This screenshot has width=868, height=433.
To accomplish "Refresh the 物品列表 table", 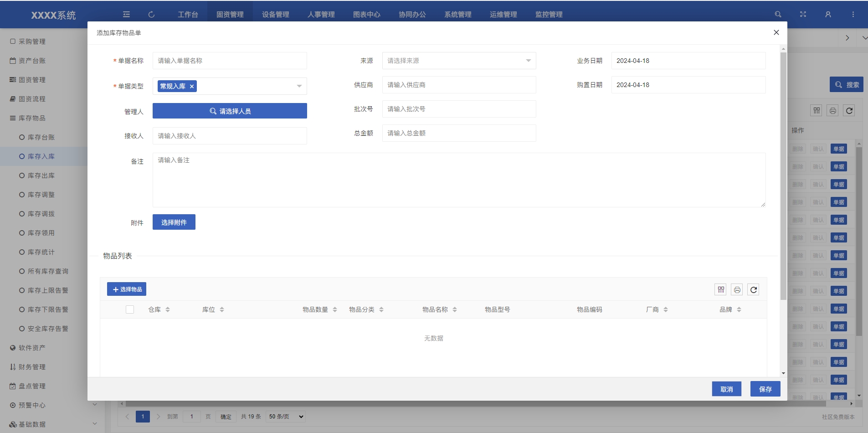I will [754, 290].
